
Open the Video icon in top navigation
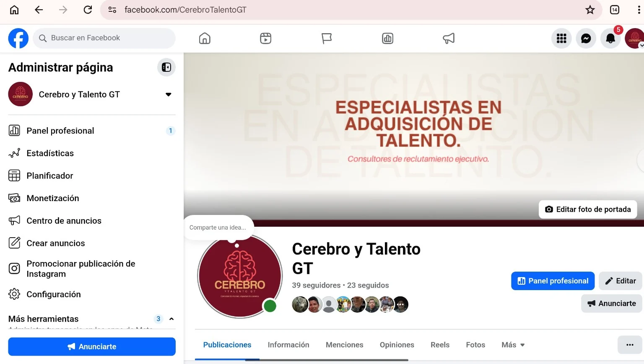[x=266, y=38]
